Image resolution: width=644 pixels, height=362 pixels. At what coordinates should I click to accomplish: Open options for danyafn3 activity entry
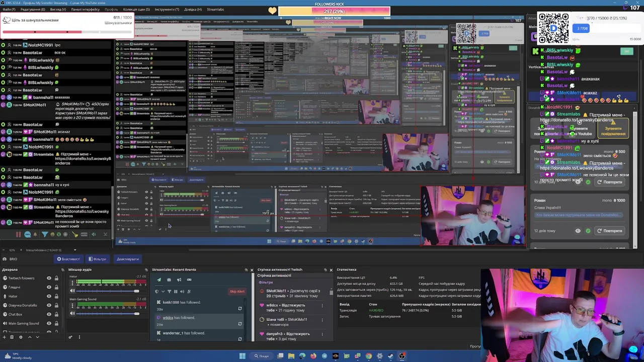322,334
